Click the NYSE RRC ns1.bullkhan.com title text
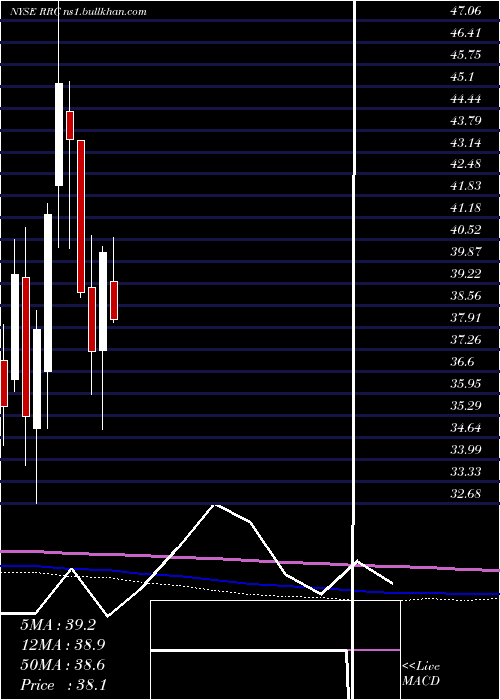 click(x=79, y=12)
